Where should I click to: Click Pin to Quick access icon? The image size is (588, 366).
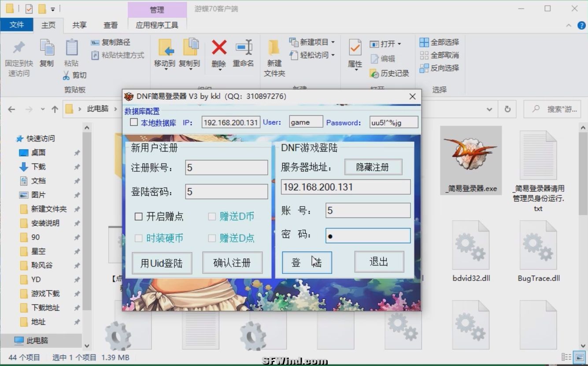pyautogui.click(x=18, y=48)
